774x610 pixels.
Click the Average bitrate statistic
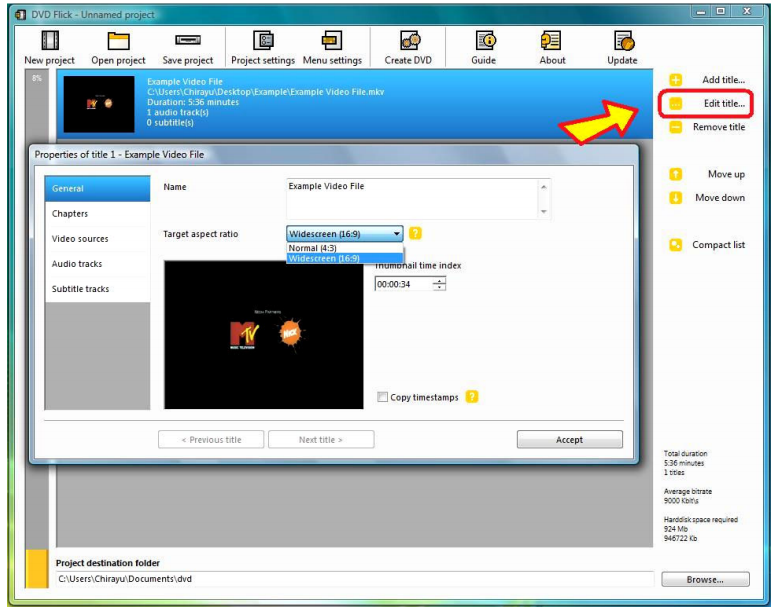pyautogui.click(x=688, y=496)
